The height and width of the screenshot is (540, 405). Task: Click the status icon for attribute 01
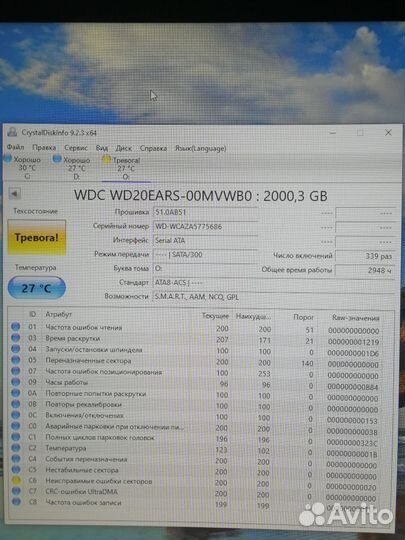[x=15, y=326]
